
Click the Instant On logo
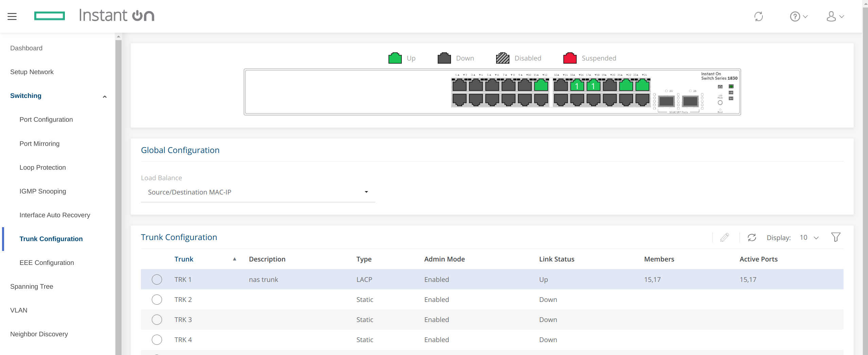pos(116,15)
